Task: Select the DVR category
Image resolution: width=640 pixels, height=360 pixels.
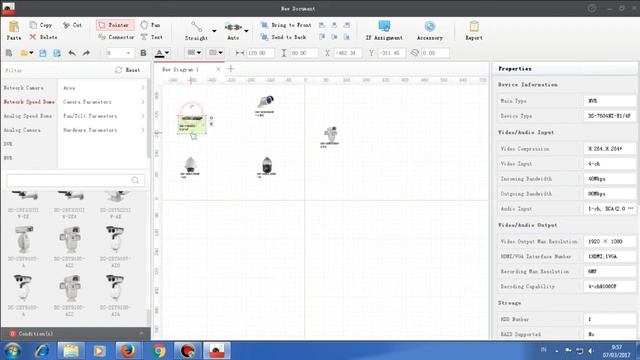Action: (8, 144)
